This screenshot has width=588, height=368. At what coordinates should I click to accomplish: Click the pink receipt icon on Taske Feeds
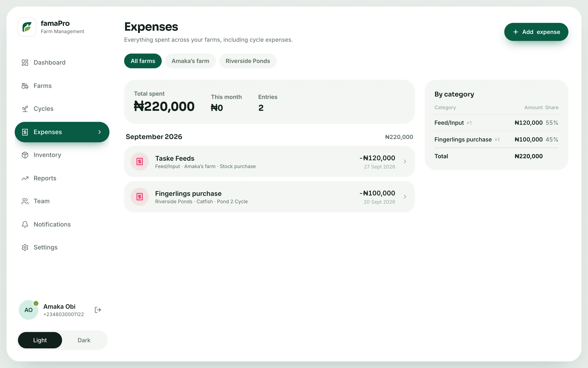click(x=140, y=161)
